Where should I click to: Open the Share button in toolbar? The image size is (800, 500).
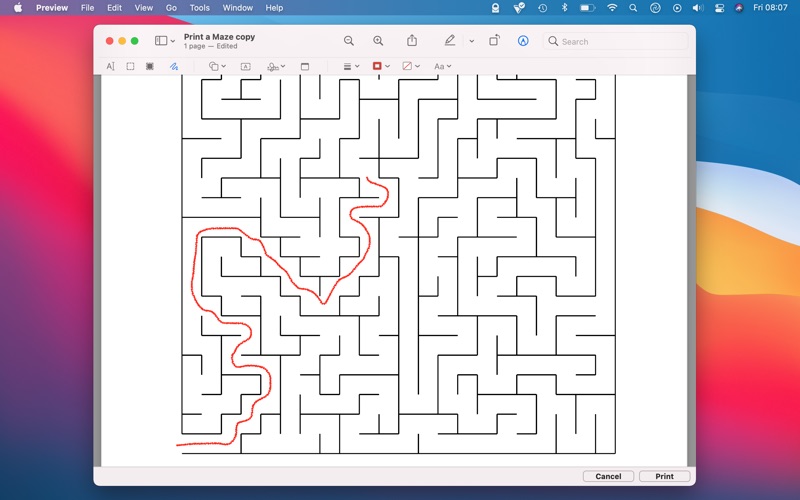point(412,41)
